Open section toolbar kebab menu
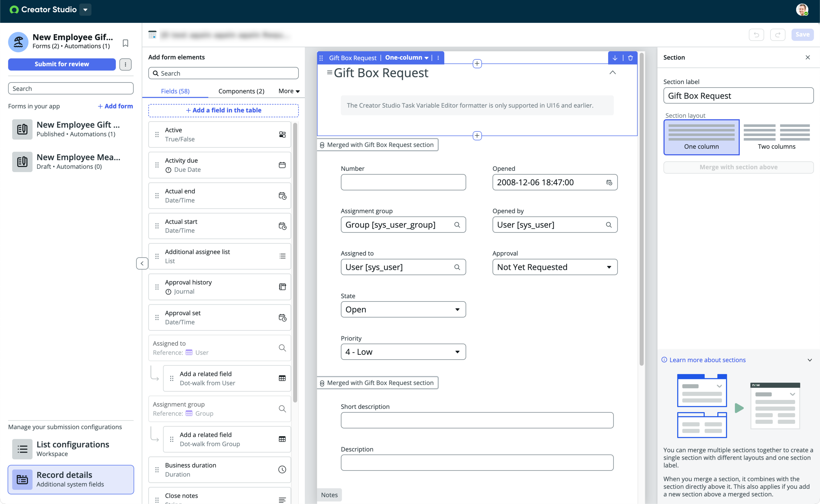This screenshot has width=820, height=504. [x=438, y=58]
